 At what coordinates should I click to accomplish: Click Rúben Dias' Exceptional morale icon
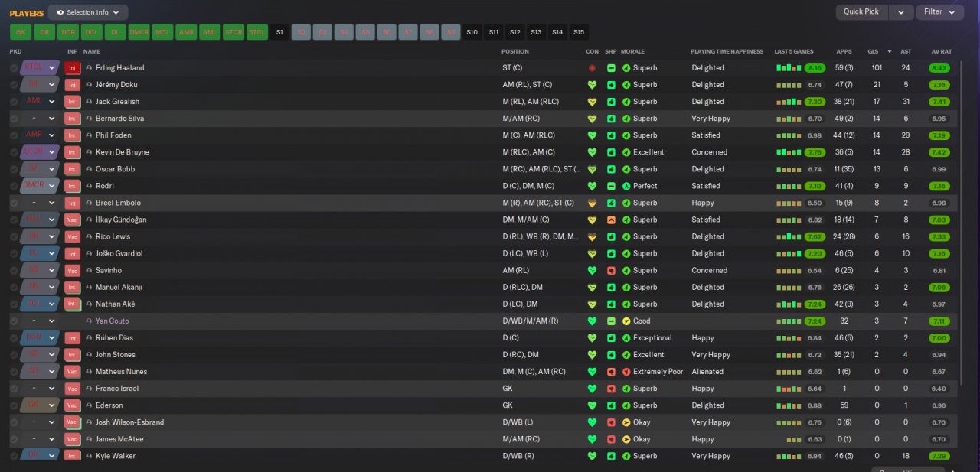(x=626, y=338)
